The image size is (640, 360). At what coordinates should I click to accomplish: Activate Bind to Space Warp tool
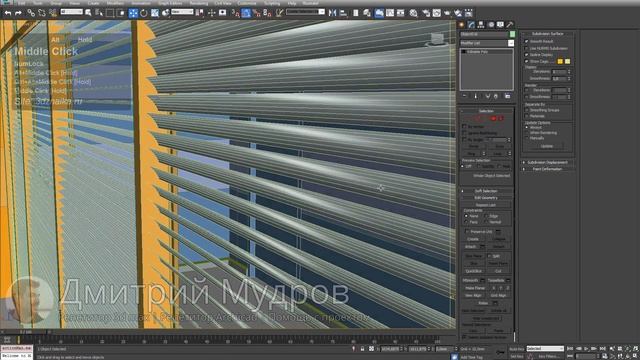pyautogui.click(x=53, y=13)
